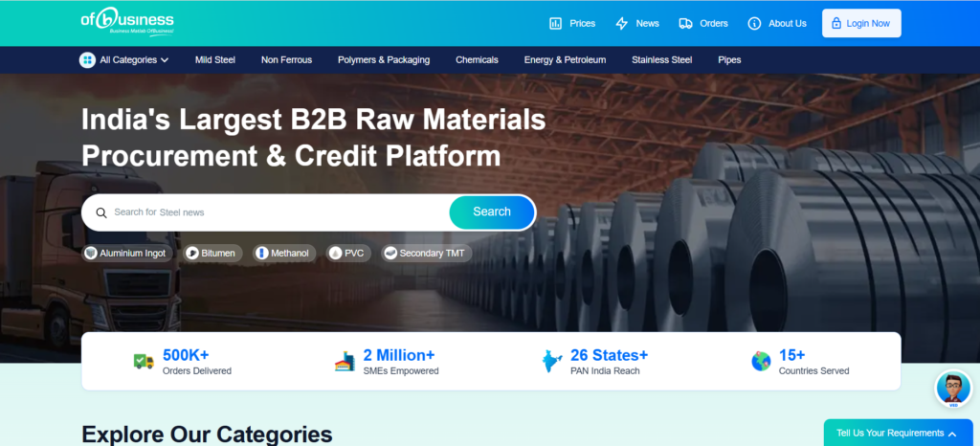
Task: Click the Secondary TMT chip icon
Action: tap(390, 253)
